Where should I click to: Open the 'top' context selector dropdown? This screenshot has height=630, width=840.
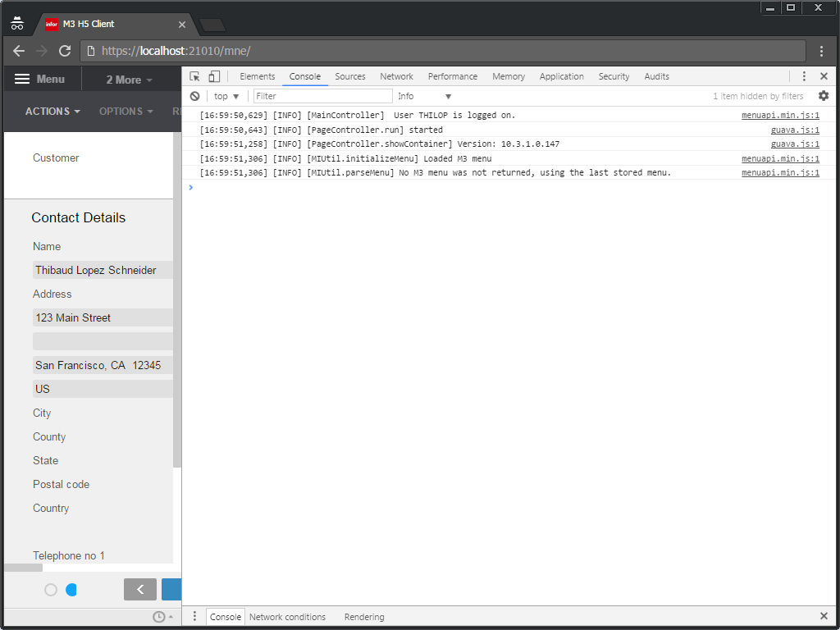pos(226,96)
